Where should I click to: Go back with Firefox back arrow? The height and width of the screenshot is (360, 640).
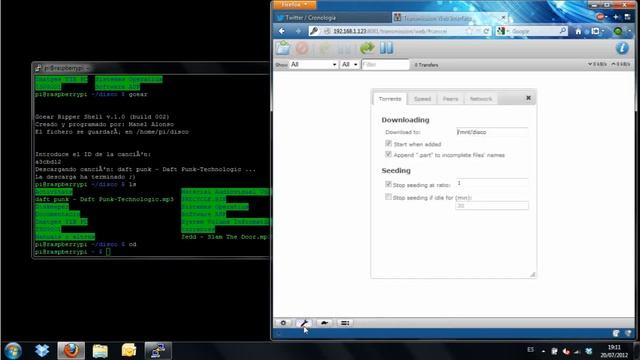coord(282,31)
